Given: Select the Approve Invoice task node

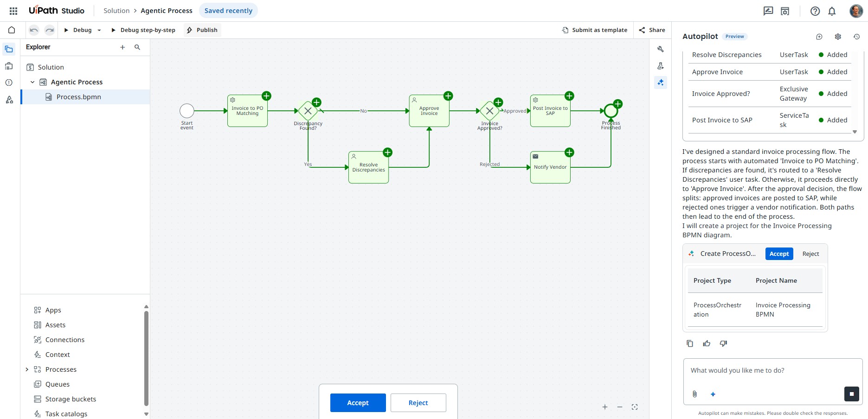Looking at the screenshot, I should [x=429, y=111].
